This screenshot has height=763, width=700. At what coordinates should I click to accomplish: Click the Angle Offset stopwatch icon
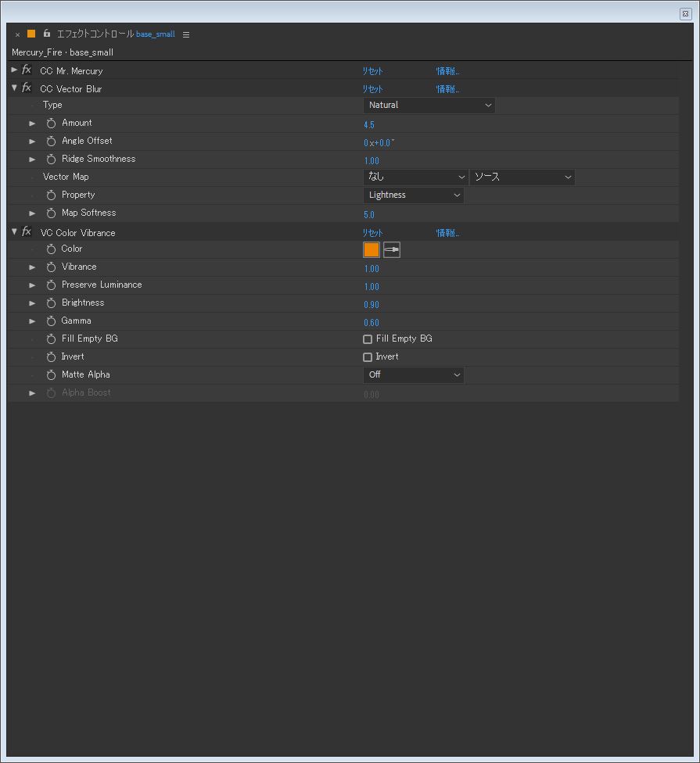pos(51,141)
